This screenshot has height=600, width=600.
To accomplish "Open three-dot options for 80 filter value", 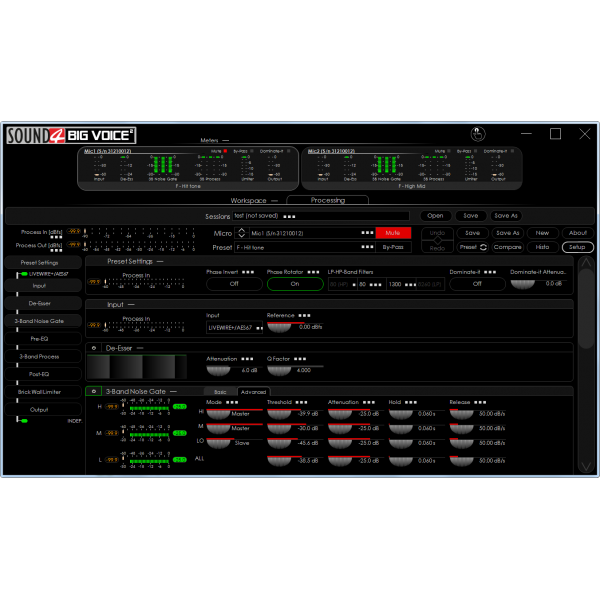I will pyautogui.click(x=375, y=285).
